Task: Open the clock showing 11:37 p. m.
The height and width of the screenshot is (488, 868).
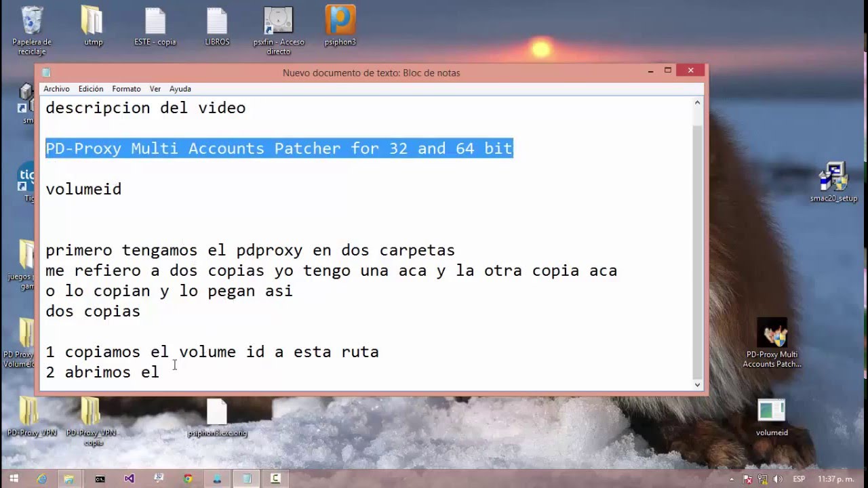Action: pos(836,479)
